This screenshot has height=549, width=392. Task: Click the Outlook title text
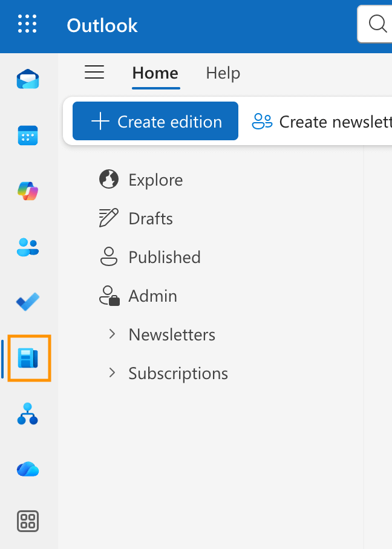(x=102, y=25)
